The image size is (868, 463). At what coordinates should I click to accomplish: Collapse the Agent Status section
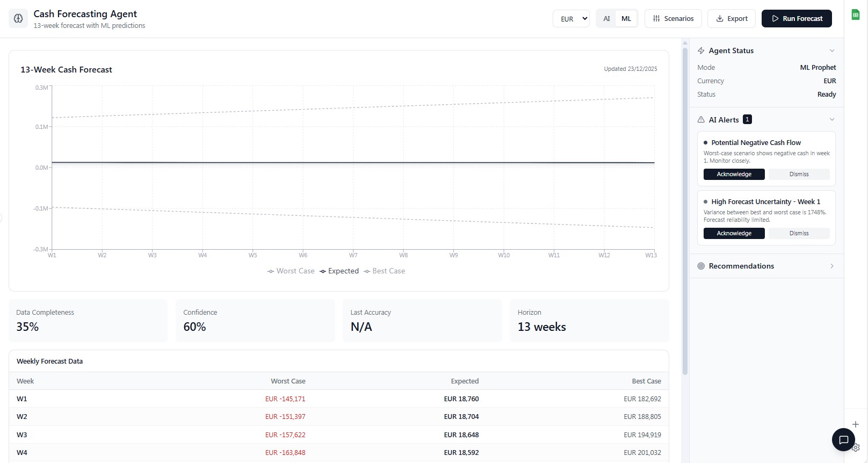pos(832,50)
